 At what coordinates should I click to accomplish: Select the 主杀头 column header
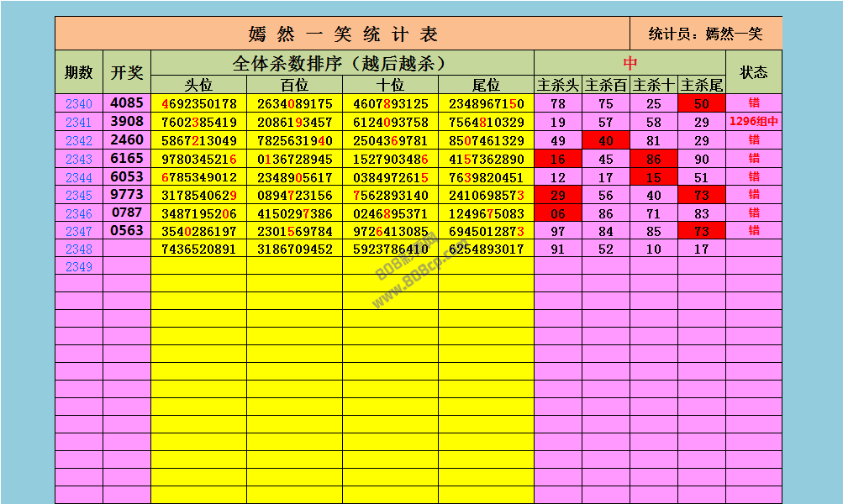point(558,85)
